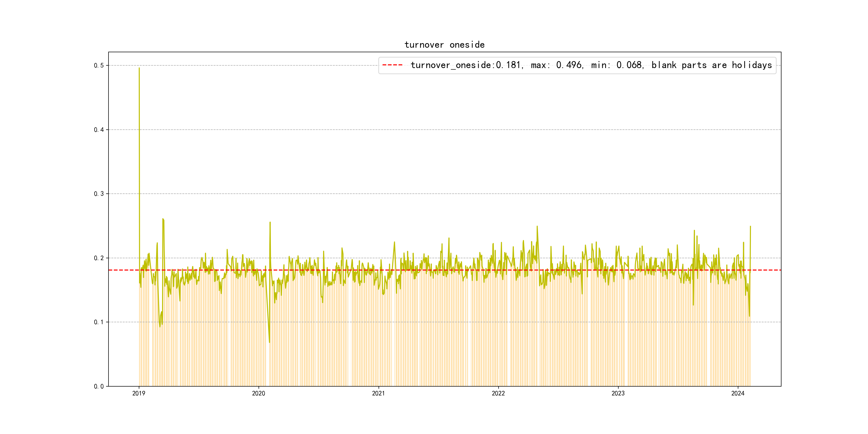Click the 2023 x-axis tick label
The image size is (868, 434).
[x=618, y=393]
